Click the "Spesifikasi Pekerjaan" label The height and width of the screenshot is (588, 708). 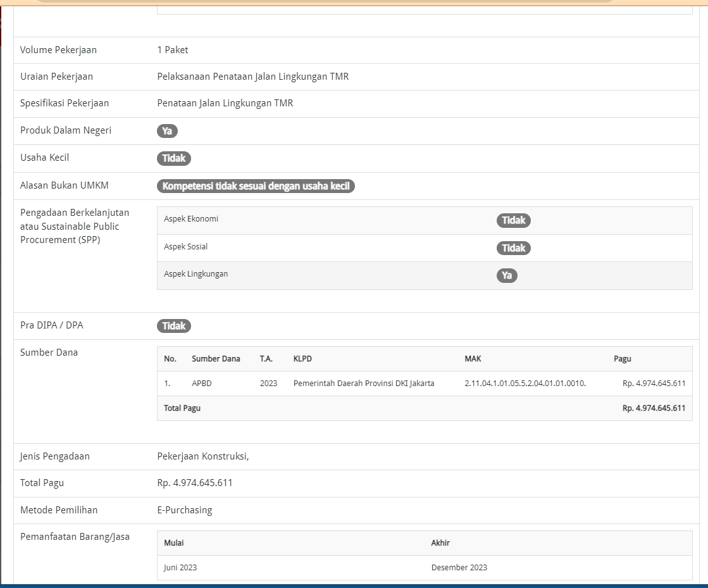coord(65,103)
